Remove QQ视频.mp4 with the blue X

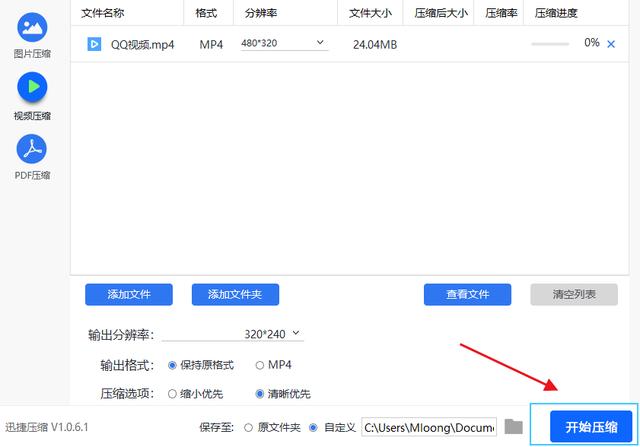[611, 44]
